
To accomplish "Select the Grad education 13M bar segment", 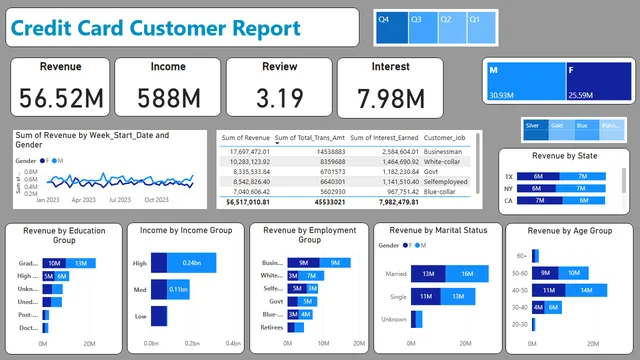I will coord(81,263).
